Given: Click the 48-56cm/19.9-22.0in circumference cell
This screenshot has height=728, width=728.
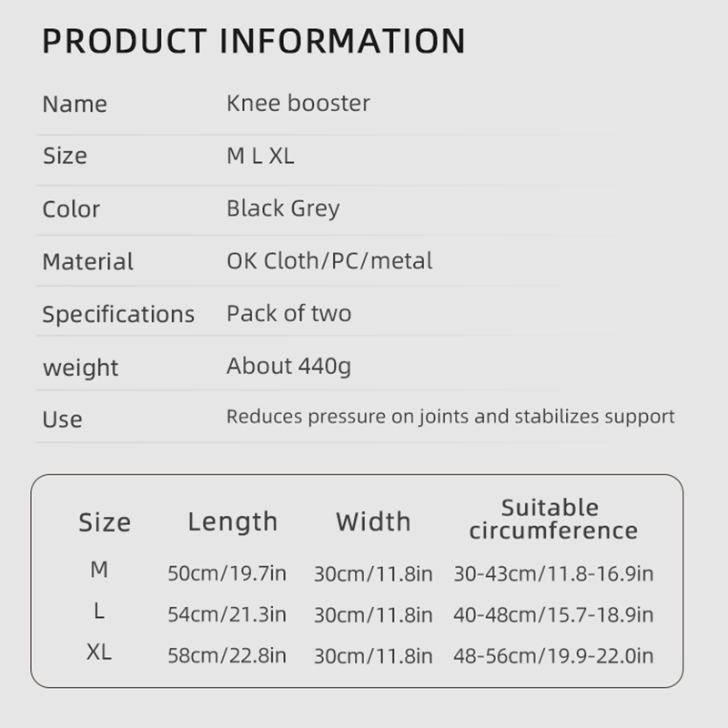Looking at the screenshot, I should [552, 655].
